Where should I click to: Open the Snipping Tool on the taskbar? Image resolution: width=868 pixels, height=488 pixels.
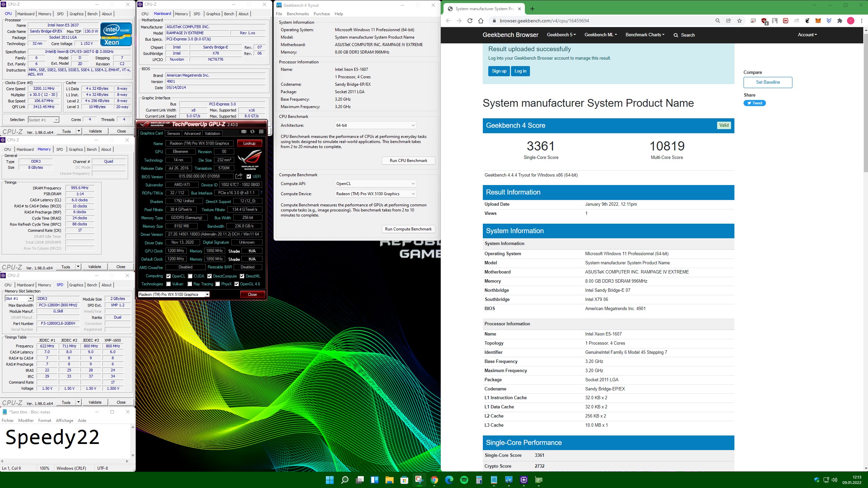pyautogui.click(x=419, y=480)
